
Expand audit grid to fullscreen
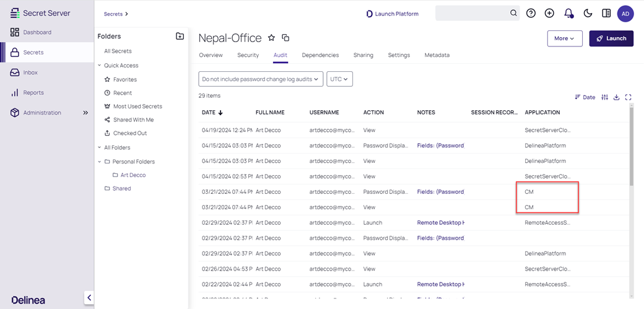629,97
